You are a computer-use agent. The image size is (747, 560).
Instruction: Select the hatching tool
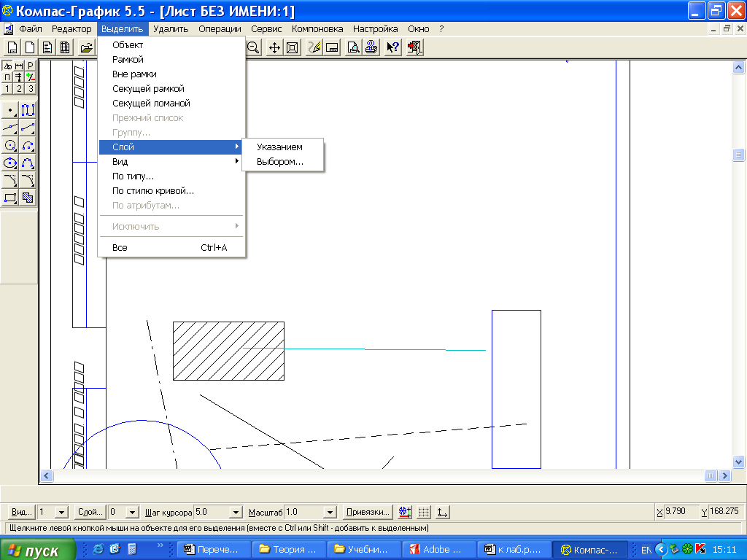pos(28,198)
